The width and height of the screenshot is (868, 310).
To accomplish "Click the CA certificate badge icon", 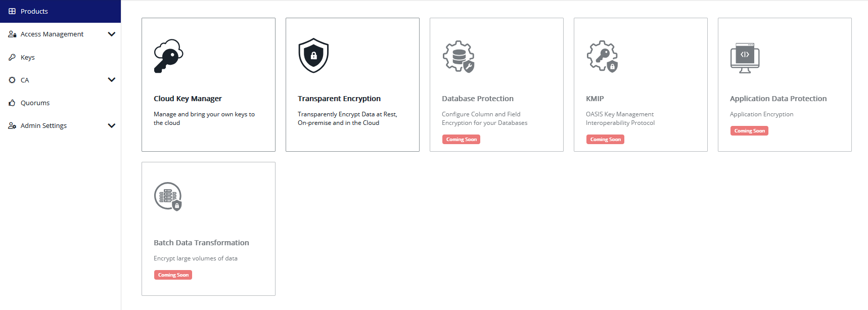I will click(12, 80).
